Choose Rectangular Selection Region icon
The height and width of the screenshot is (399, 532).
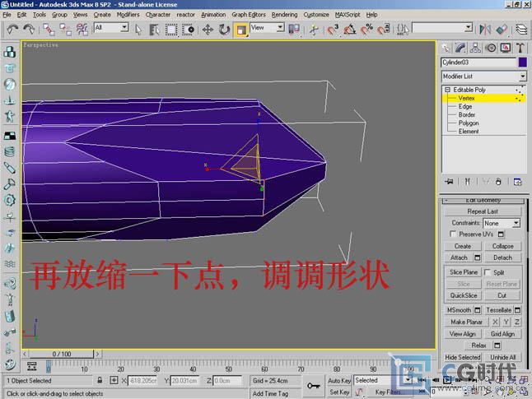coord(171,30)
